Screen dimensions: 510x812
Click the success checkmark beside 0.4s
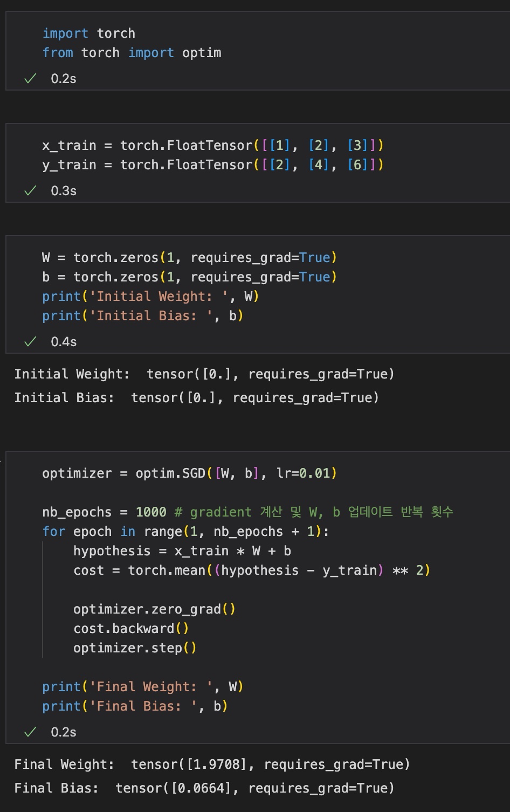tap(31, 342)
